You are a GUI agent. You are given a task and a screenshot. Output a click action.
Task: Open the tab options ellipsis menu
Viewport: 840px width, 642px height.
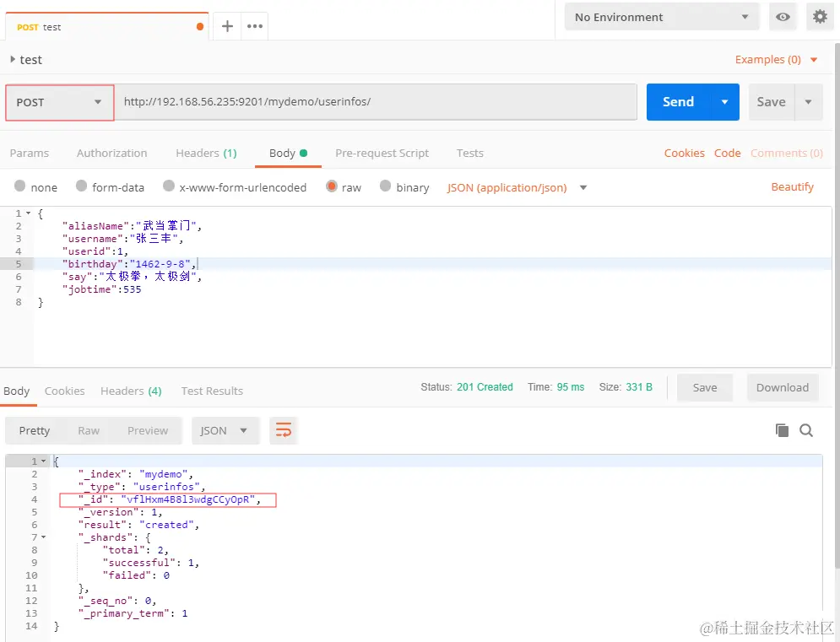point(254,26)
